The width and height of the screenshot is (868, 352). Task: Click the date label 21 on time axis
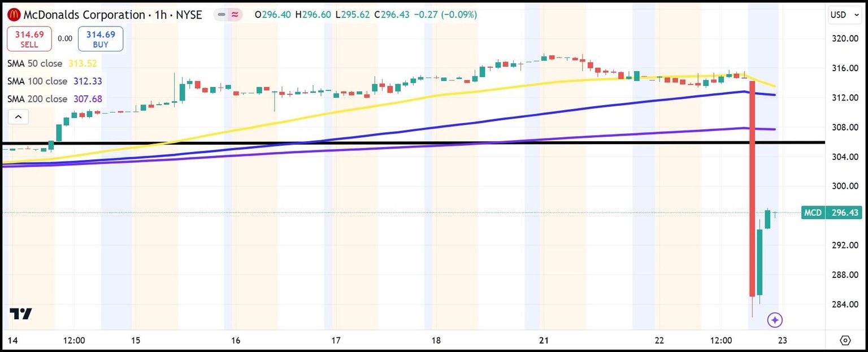(544, 340)
